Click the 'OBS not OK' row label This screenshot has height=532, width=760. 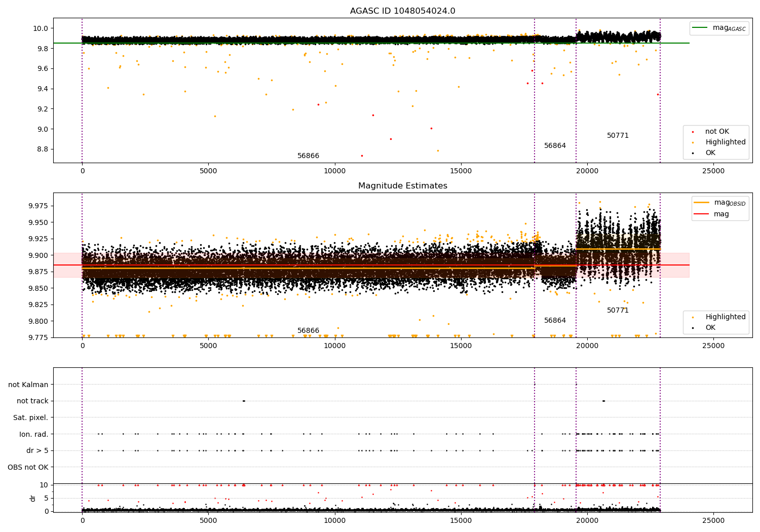pyautogui.click(x=28, y=467)
